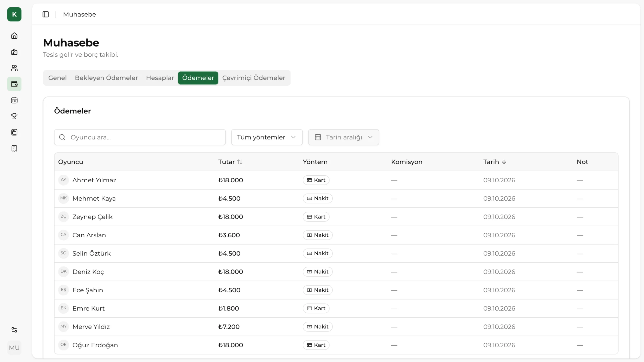Toggle the sidebar panel icon
This screenshot has height=362, width=644.
coord(46,14)
